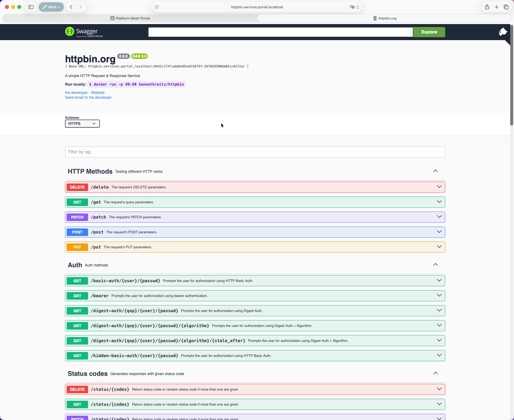Viewport: 514px width, 420px height.
Task: Click the page reader icon in address bar
Action: pos(157,7)
